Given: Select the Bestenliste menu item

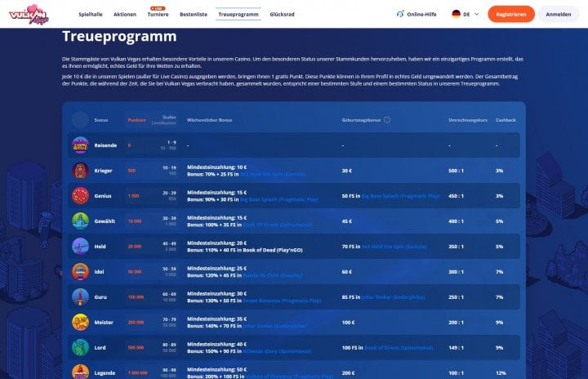Looking at the screenshot, I should point(194,15).
